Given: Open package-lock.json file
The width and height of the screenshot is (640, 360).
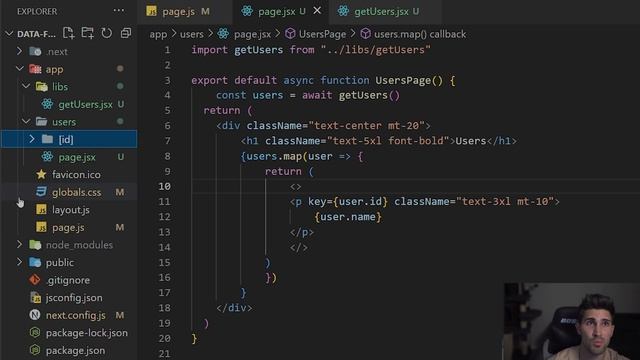Looking at the screenshot, I should (87, 333).
